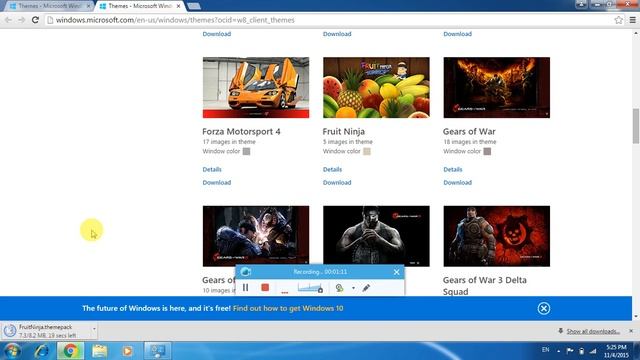Download the Forza Motorsport 4 theme
The height and width of the screenshot is (360, 640).
tap(217, 182)
